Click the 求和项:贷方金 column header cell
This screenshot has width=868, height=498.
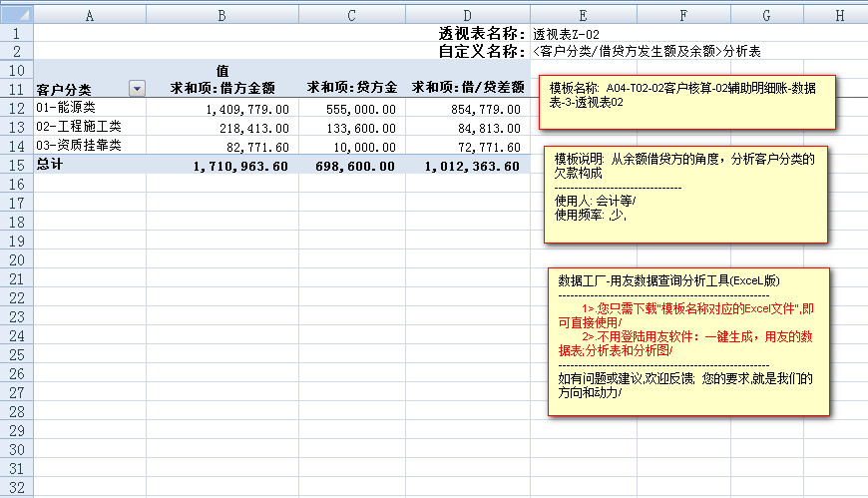(352, 89)
